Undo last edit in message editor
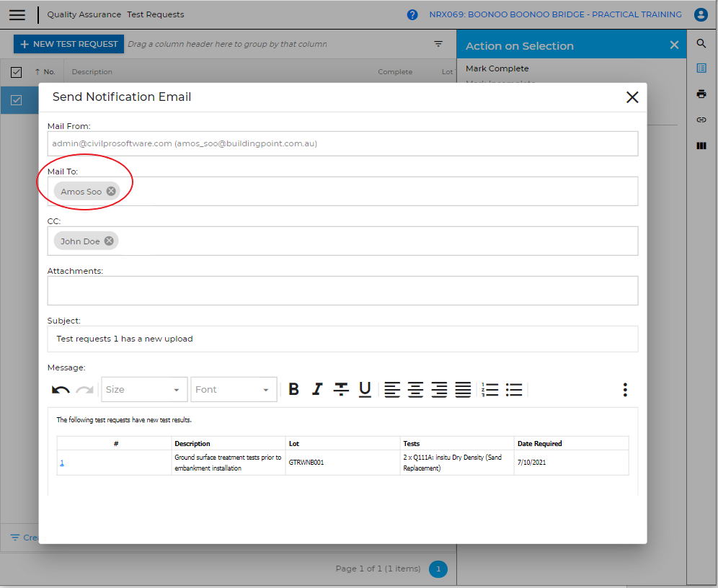 click(x=61, y=390)
